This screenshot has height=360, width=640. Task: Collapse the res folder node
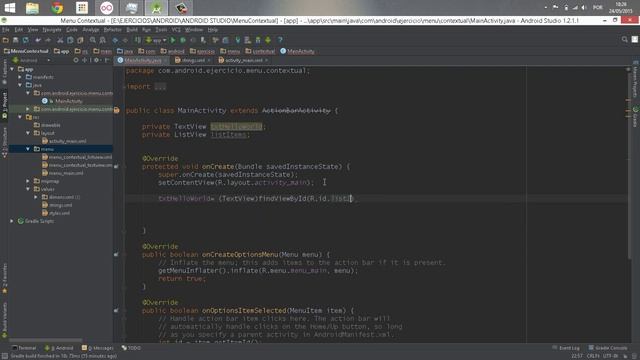(x=20, y=117)
